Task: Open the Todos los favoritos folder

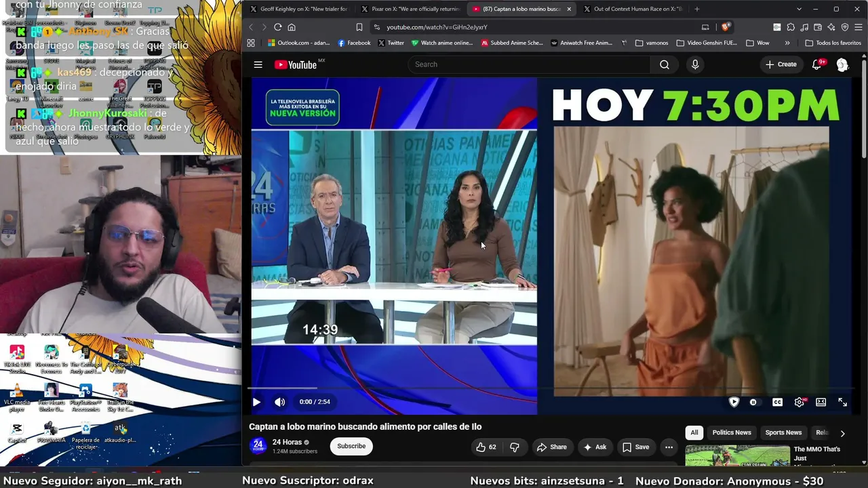Action: (x=833, y=43)
